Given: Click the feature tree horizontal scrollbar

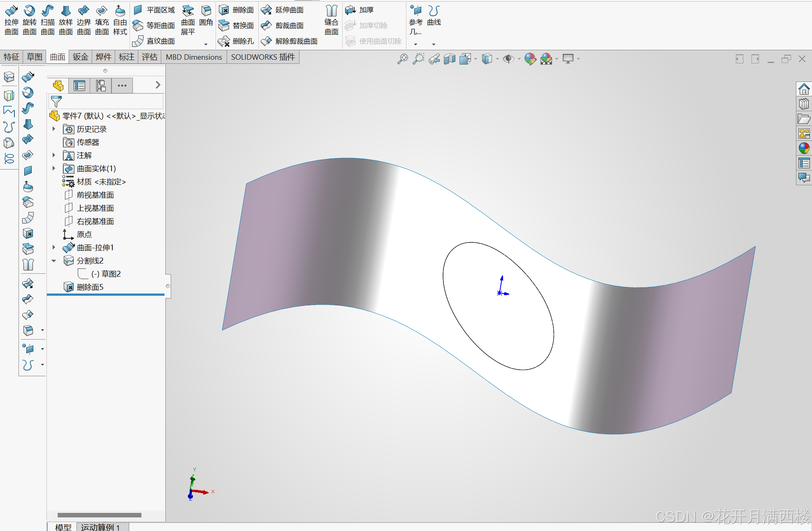Looking at the screenshot, I should (100, 515).
